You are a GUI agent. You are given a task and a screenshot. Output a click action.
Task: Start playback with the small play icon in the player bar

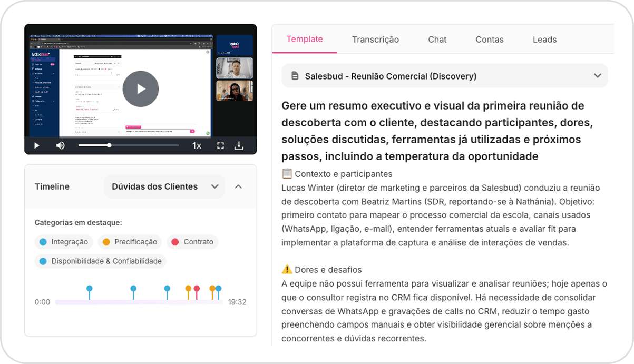37,146
